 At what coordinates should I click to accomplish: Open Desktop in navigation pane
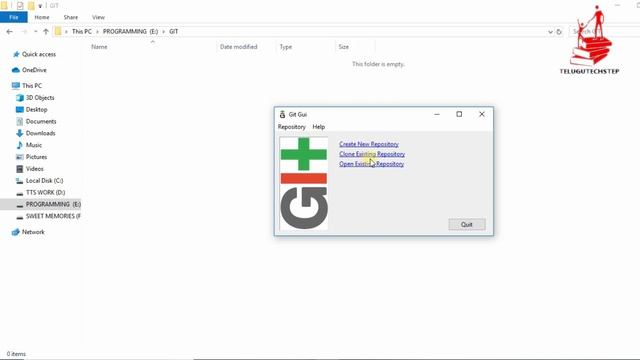point(36,109)
